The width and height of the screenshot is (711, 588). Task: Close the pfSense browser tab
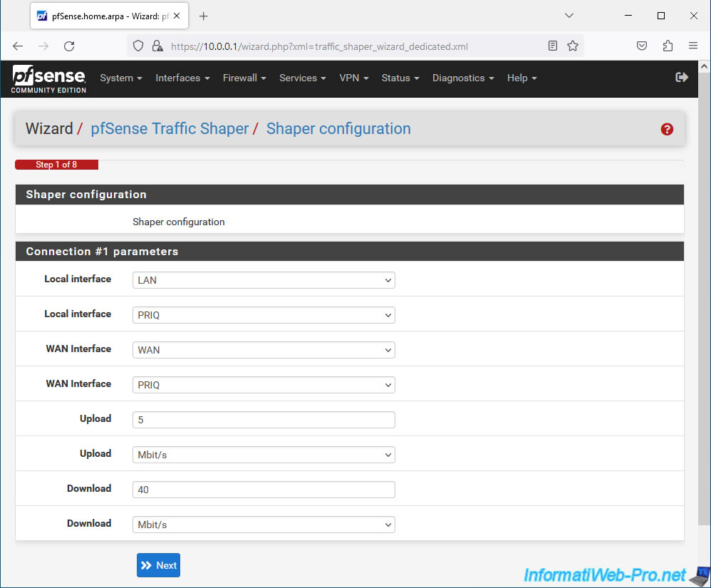point(177,16)
